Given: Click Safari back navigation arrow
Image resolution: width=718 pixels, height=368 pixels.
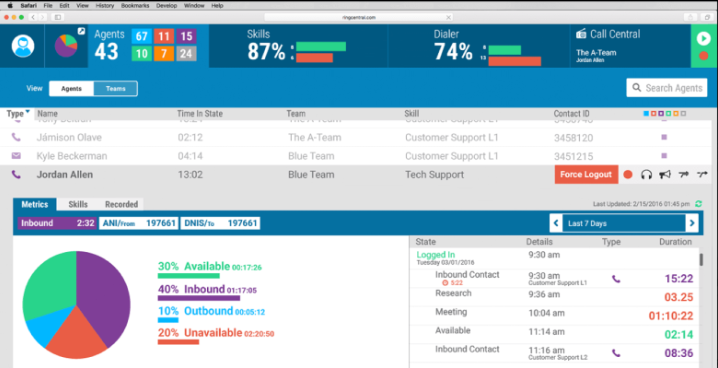Looking at the screenshot, I should [33, 17].
